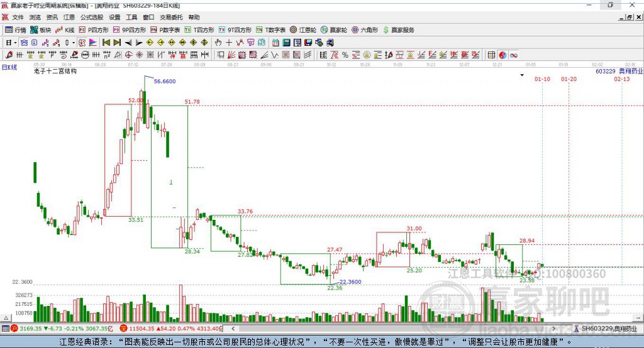Image resolution: width=644 pixels, height=348 pixels.
Task: Step chart left with black arrow
Action: point(128,43)
